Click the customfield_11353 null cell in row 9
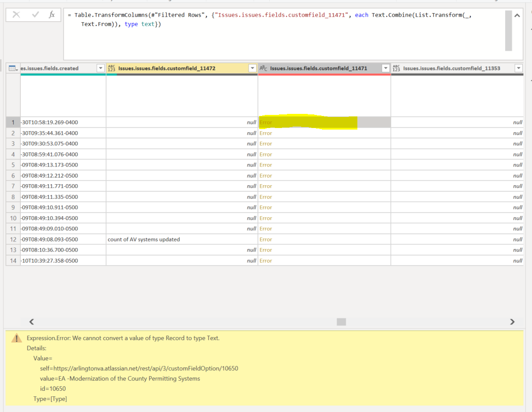This screenshot has height=412, width=532. tap(457, 208)
